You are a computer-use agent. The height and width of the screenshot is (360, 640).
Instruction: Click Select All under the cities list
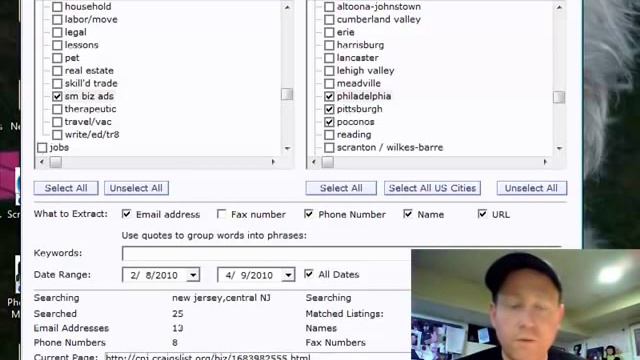[x=341, y=188]
